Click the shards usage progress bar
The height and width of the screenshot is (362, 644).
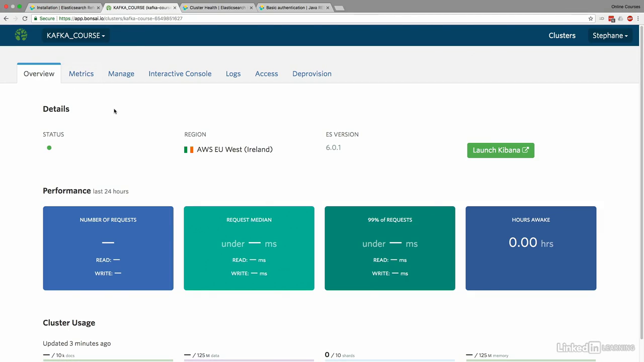pyautogui.click(x=390, y=360)
